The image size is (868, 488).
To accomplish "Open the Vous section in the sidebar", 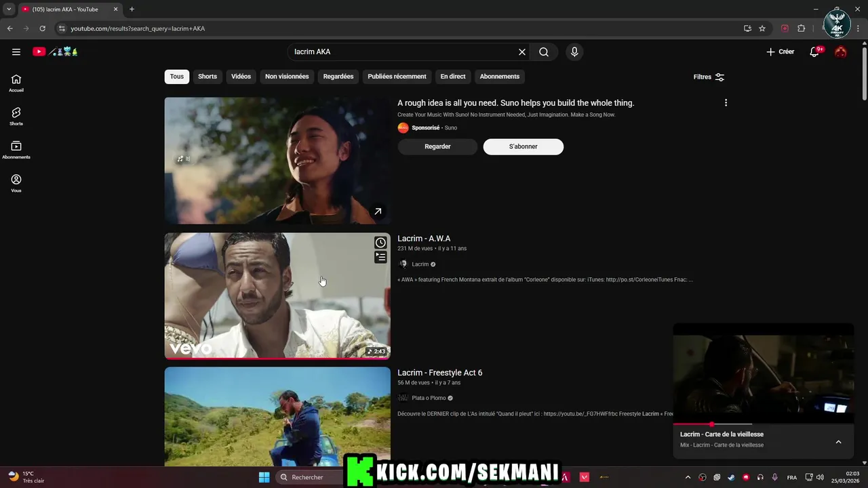I will coord(16,183).
